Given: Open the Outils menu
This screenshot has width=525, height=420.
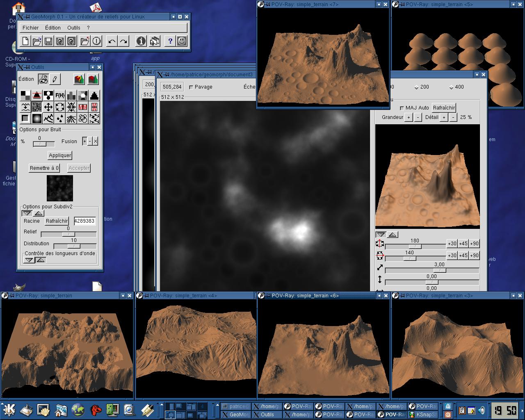Looking at the screenshot, I should coord(74,28).
